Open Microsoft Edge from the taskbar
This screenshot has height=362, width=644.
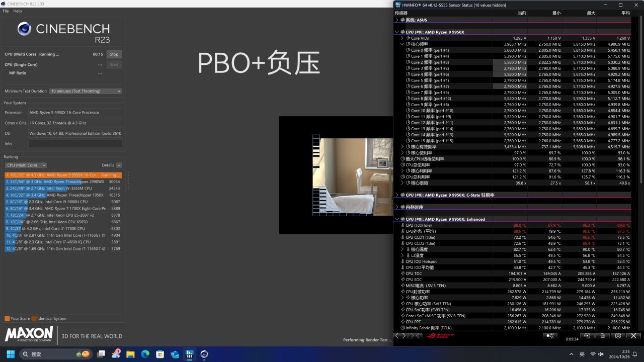[145, 354]
